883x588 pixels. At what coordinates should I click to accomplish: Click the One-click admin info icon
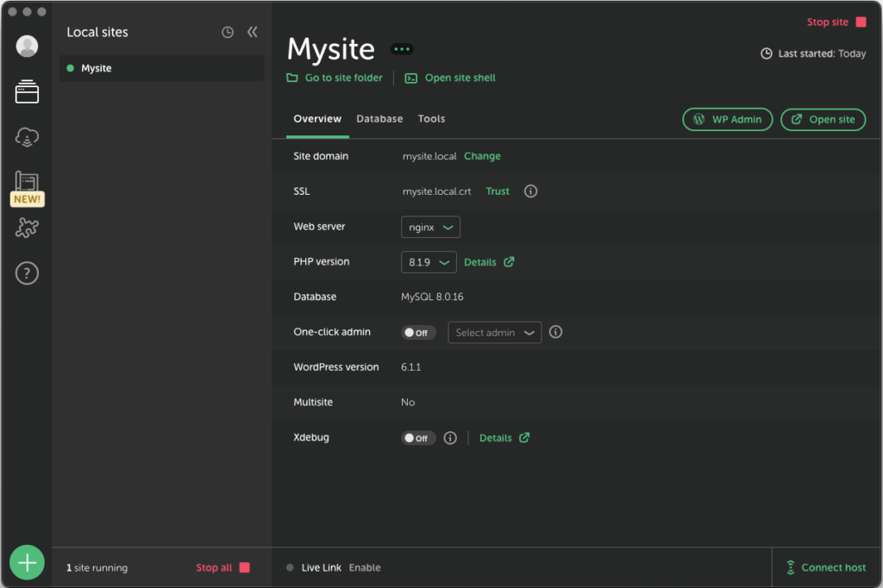556,332
